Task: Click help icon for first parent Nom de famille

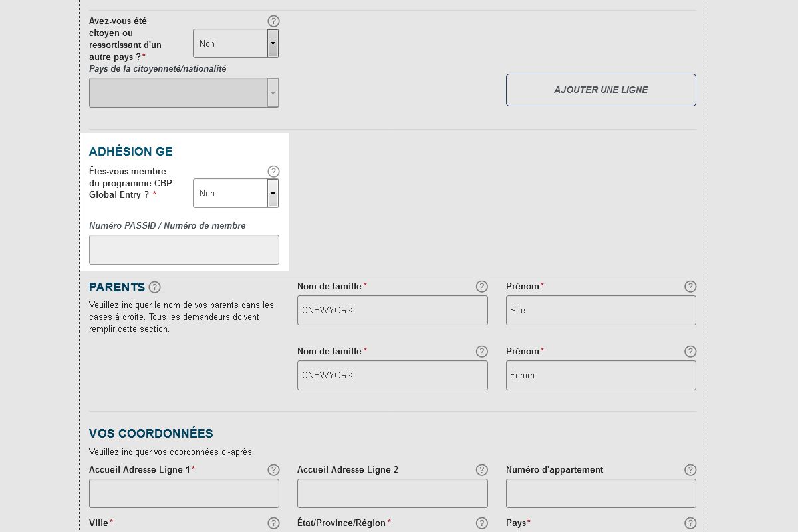Action: 482,287
